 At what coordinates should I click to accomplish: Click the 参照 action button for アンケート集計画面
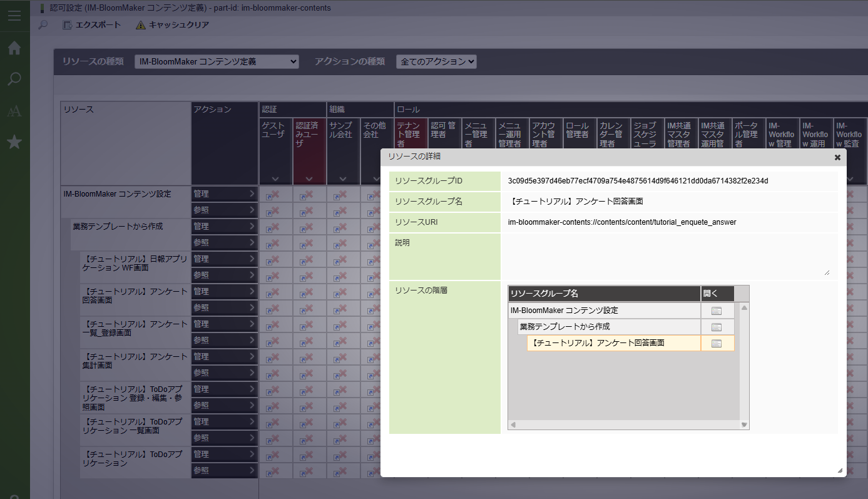[x=225, y=373]
